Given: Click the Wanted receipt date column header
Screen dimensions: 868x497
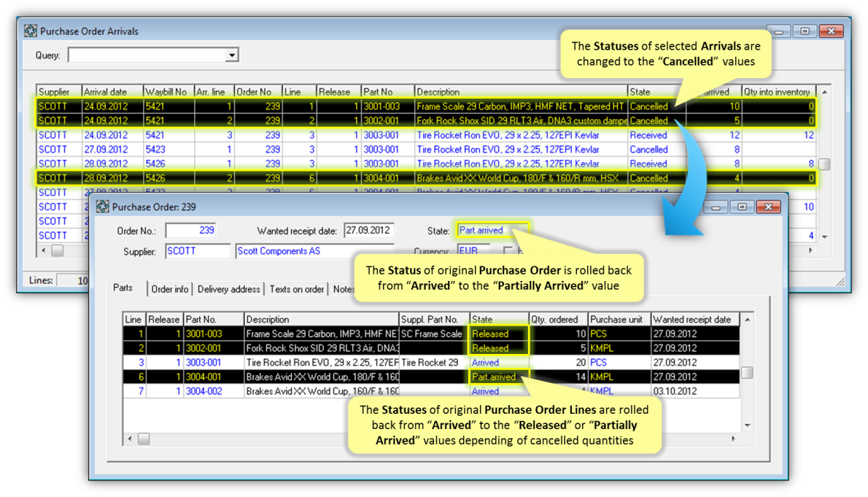Looking at the screenshot, I should pyautogui.click(x=695, y=320).
